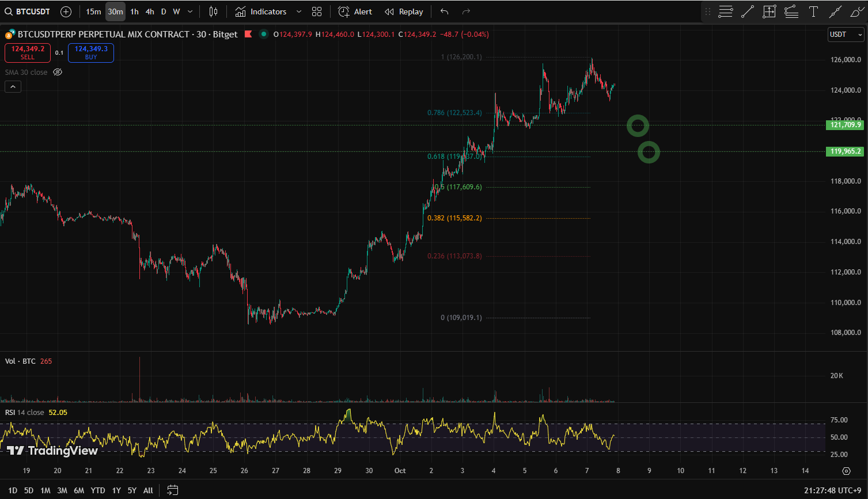868x499 pixels.
Task: Select the trend line drawing tool
Action: (748, 12)
